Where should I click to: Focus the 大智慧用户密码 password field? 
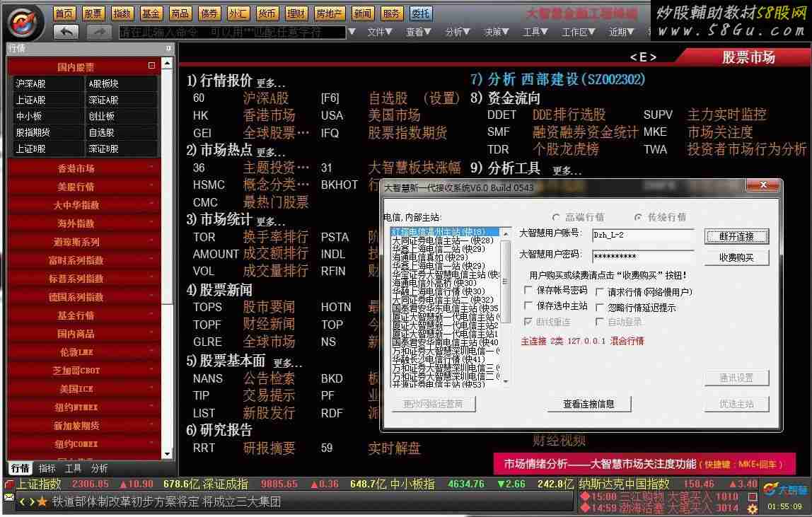click(642, 256)
